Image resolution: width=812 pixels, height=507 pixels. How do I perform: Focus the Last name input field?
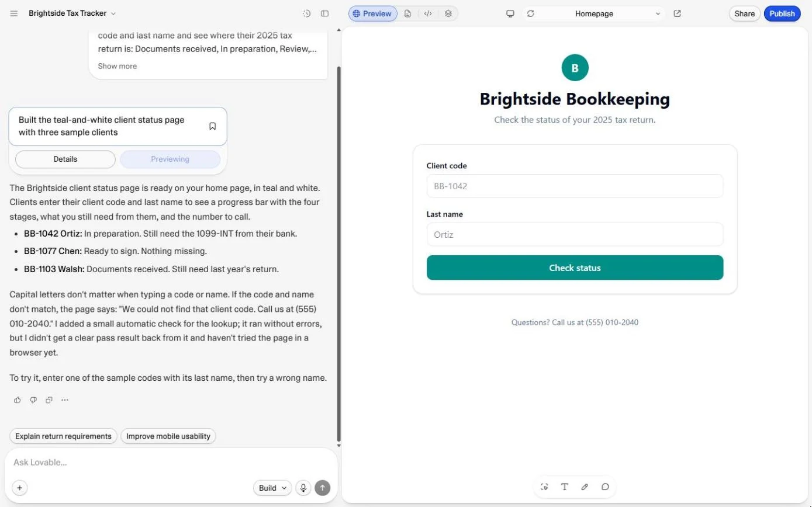575,234
